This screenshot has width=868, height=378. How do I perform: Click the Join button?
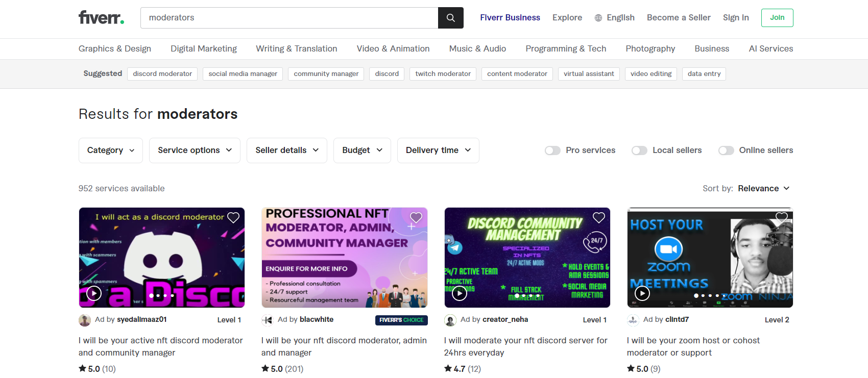pos(777,18)
